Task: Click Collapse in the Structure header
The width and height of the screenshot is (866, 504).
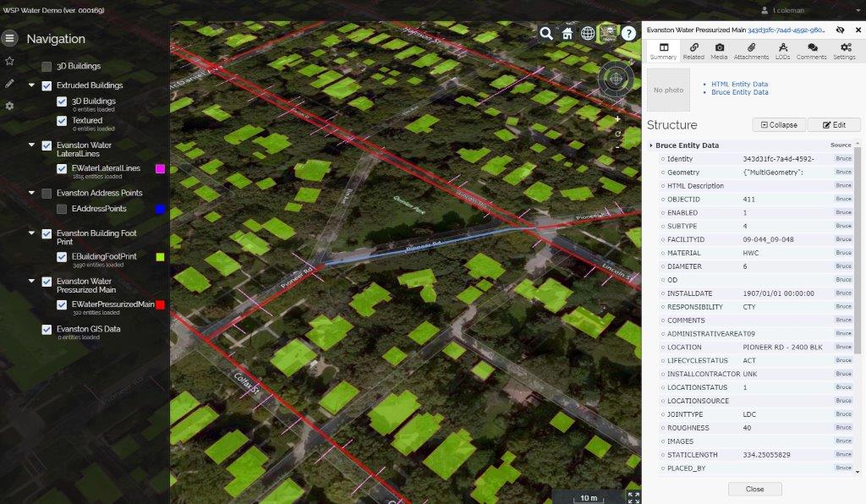Action: (778, 124)
